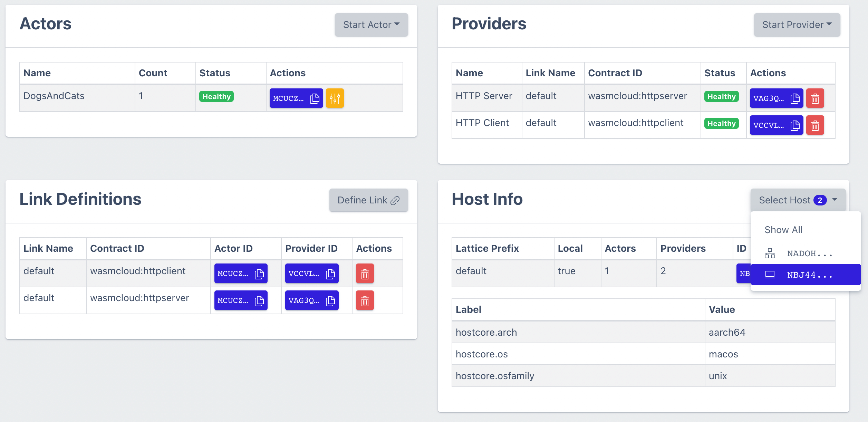Select Show All in the host menu

point(783,229)
